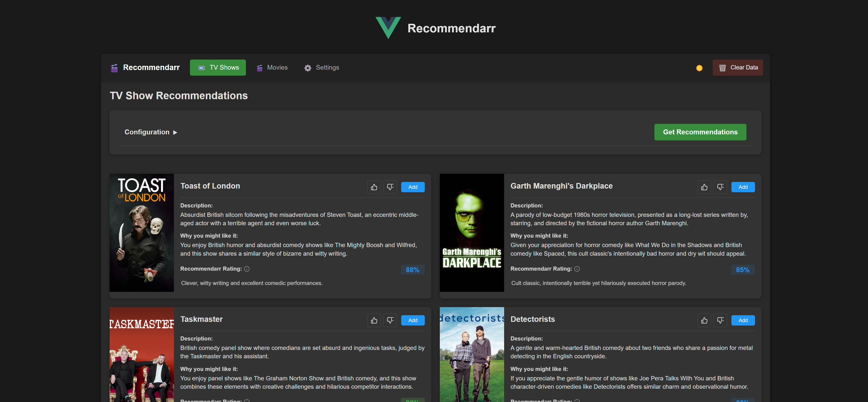Click the clapperboard icon beside the Recommendarr brand
Screen dimensions: 868x402
click(114, 68)
